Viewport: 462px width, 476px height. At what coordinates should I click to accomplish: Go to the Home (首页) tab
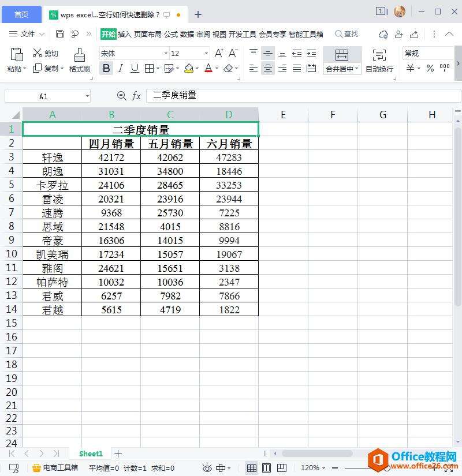click(21, 14)
